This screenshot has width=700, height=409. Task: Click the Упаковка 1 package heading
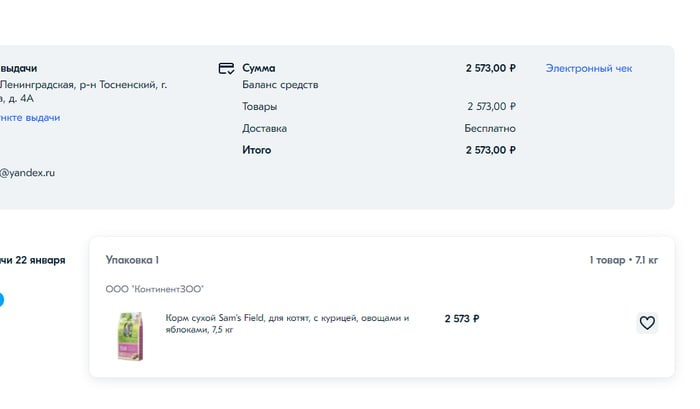coord(132,260)
